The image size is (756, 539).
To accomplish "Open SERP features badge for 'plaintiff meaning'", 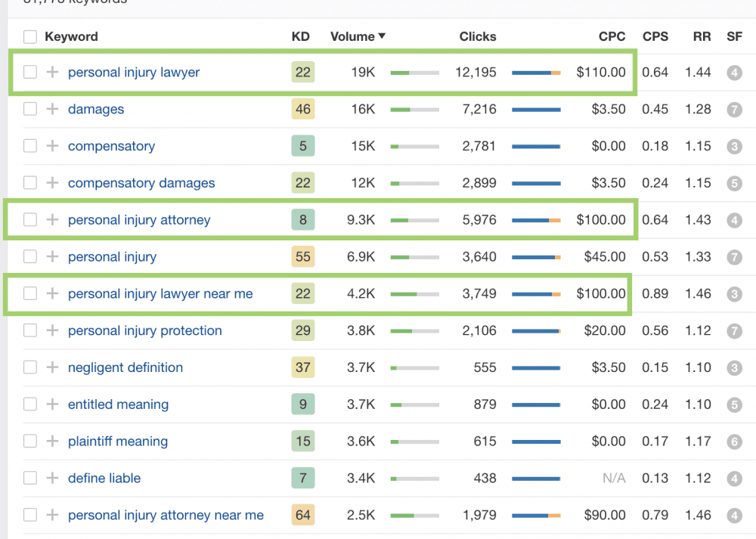I will point(734,441).
